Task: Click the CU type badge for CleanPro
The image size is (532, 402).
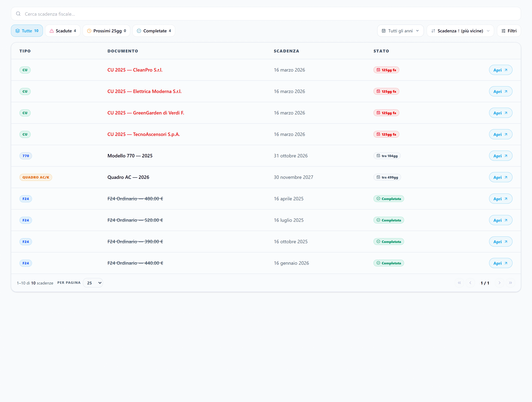Action: point(25,70)
